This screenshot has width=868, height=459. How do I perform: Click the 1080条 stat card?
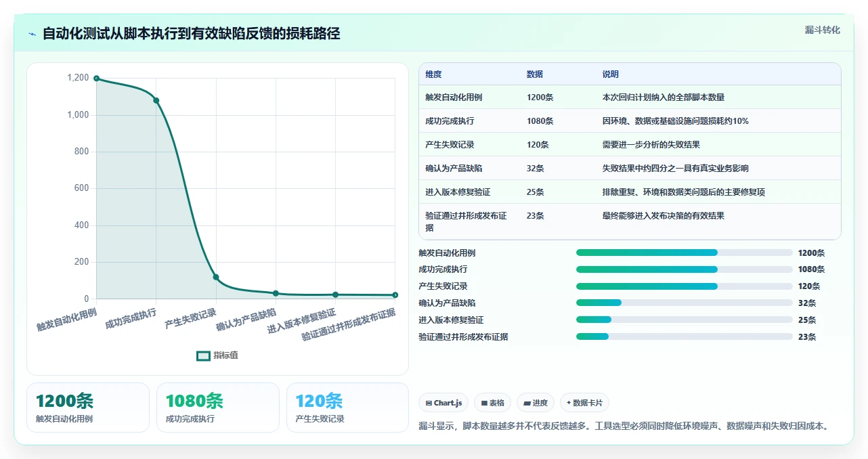click(x=218, y=408)
